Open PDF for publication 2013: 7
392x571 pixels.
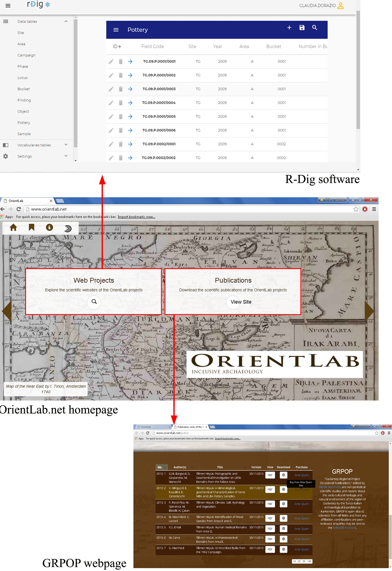pyautogui.click(x=270, y=549)
